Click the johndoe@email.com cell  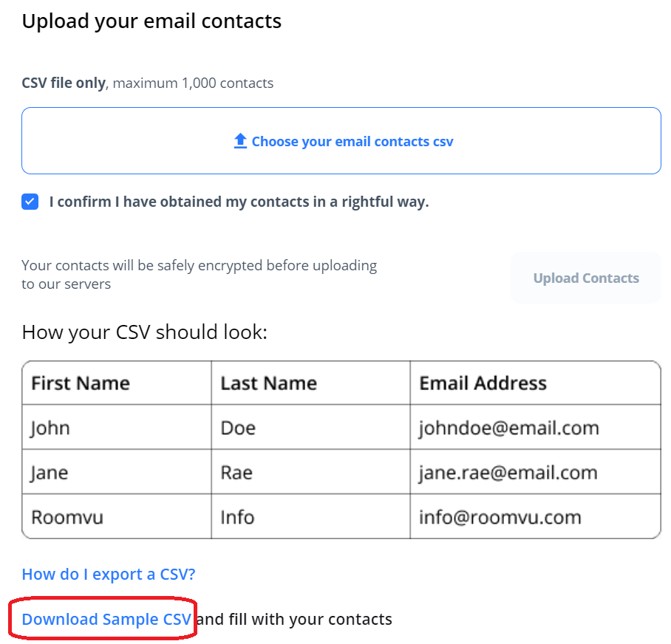pos(508,428)
